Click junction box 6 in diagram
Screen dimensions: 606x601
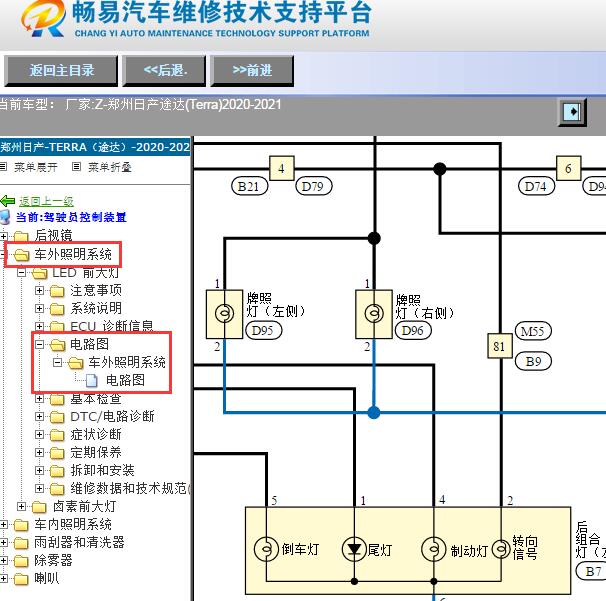click(568, 168)
